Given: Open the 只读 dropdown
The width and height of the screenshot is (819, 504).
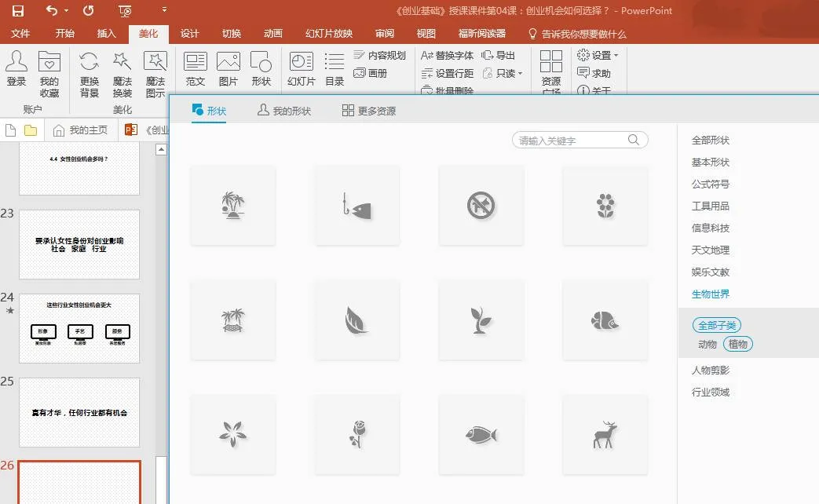Looking at the screenshot, I should click(502, 73).
